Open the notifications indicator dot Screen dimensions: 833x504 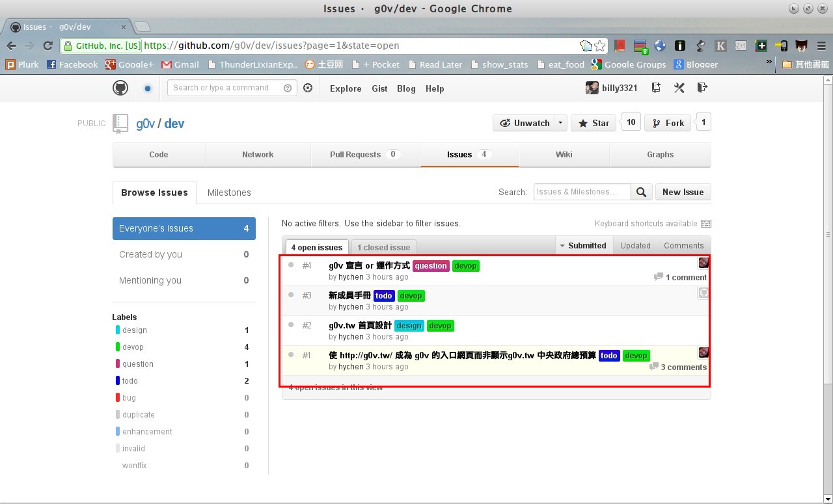(148, 88)
